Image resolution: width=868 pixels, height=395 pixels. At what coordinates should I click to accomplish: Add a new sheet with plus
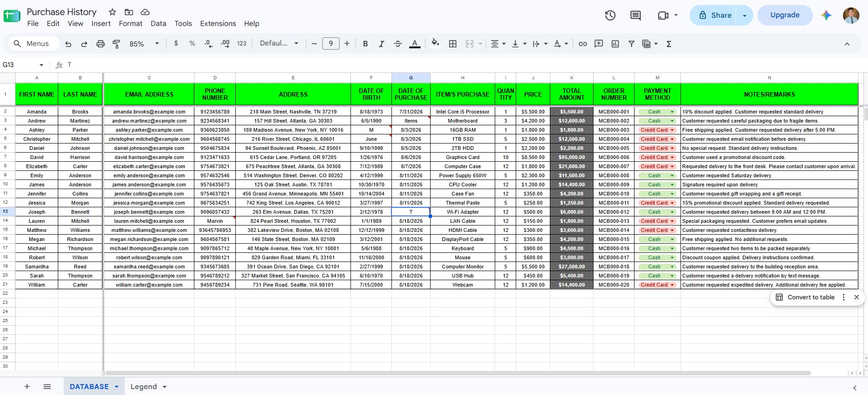click(27, 387)
